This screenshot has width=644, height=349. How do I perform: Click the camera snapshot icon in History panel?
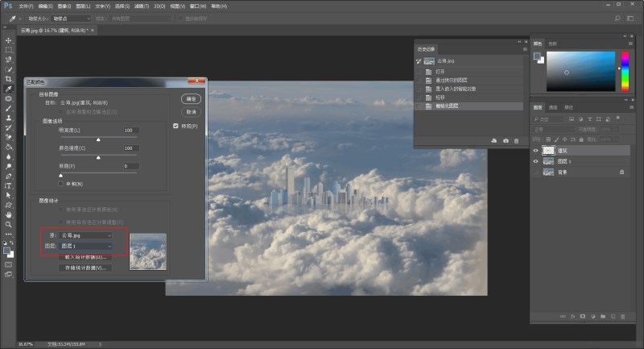tap(505, 141)
